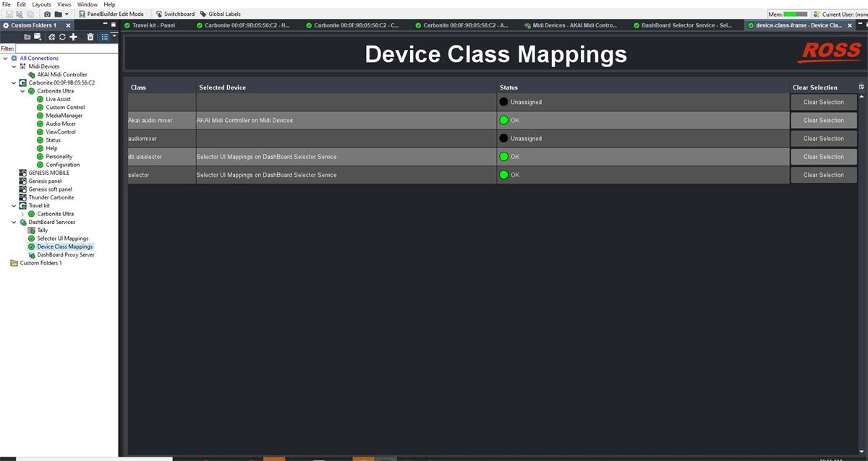This screenshot has height=461, width=868.
Task: Click the new folder icon in tree toolbar
Action: (x=27, y=37)
